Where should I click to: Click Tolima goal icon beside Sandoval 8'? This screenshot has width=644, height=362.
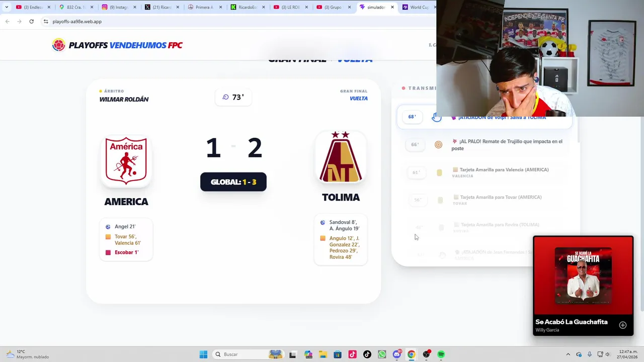click(323, 222)
